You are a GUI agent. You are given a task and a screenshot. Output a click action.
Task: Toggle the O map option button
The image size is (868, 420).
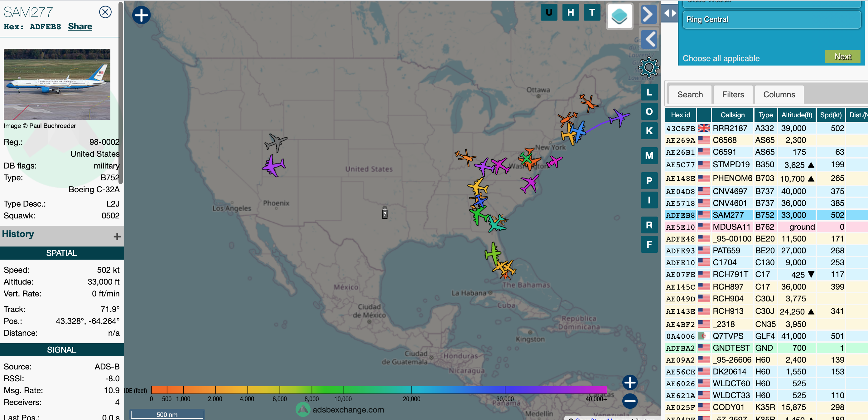(649, 112)
